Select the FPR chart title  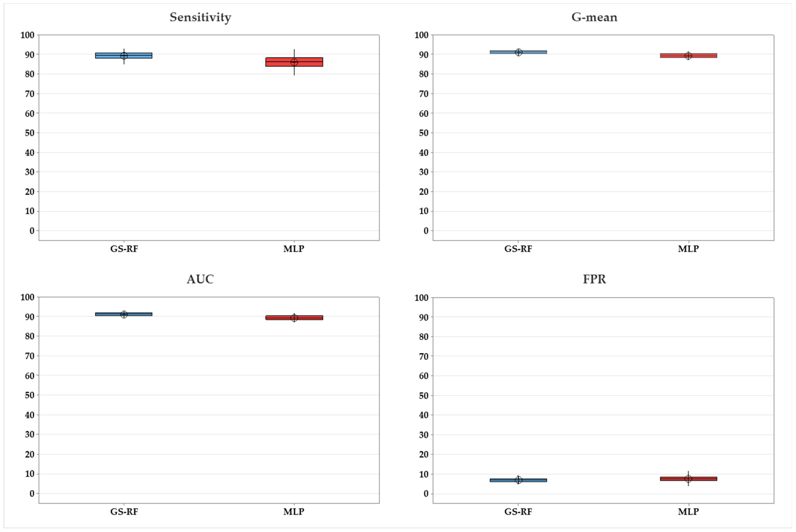[x=594, y=279]
